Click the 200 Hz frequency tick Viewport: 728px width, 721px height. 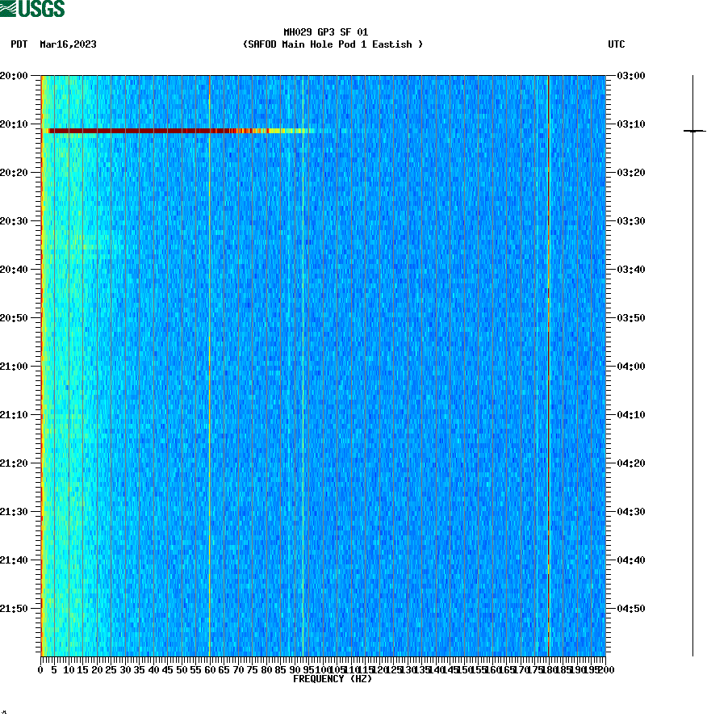pos(605,669)
